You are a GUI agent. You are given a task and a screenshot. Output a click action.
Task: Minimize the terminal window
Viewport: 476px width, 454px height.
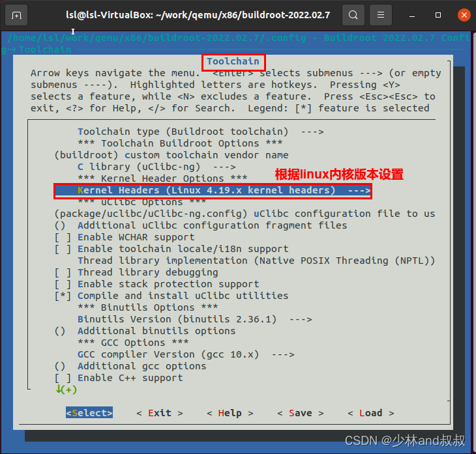pos(412,15)
